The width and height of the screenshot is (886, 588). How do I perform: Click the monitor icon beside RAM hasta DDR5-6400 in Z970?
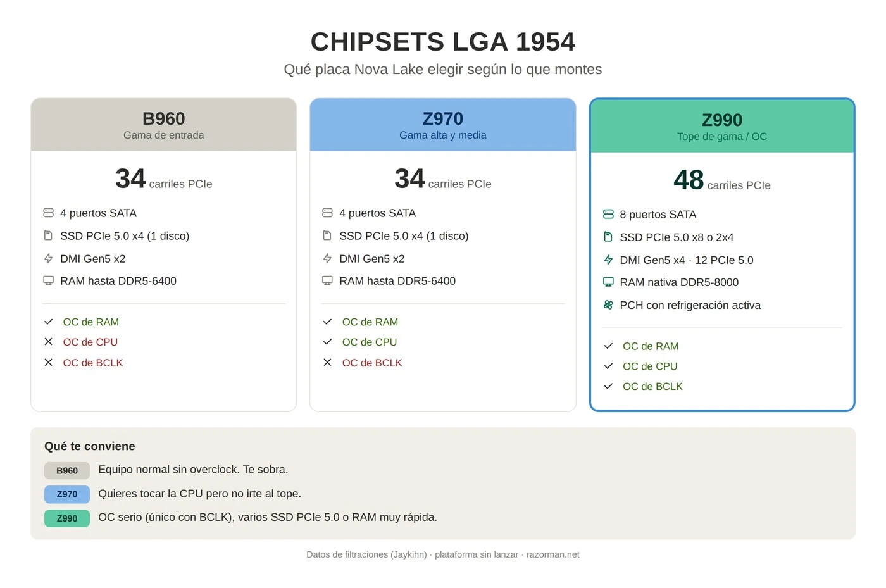(327, 280)
